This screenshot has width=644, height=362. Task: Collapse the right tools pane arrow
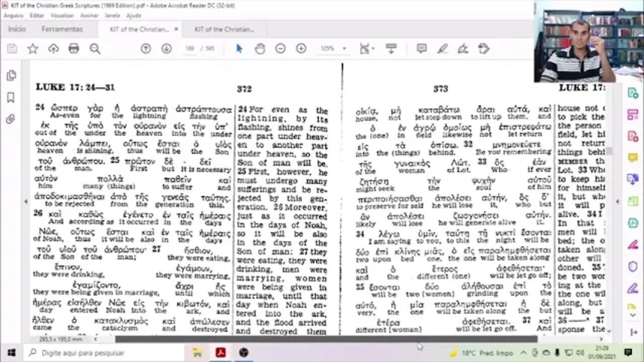617,202
